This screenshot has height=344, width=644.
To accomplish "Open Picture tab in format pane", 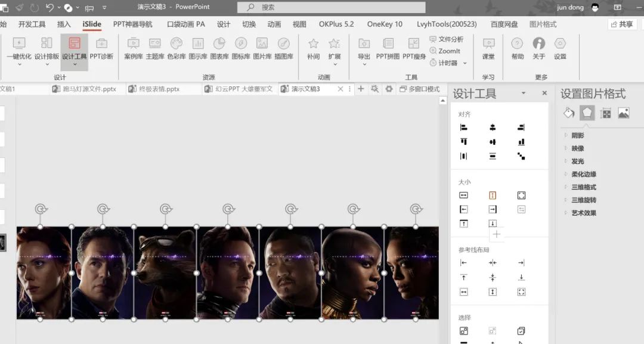I will pyautogui.click(x=624, y=113).
